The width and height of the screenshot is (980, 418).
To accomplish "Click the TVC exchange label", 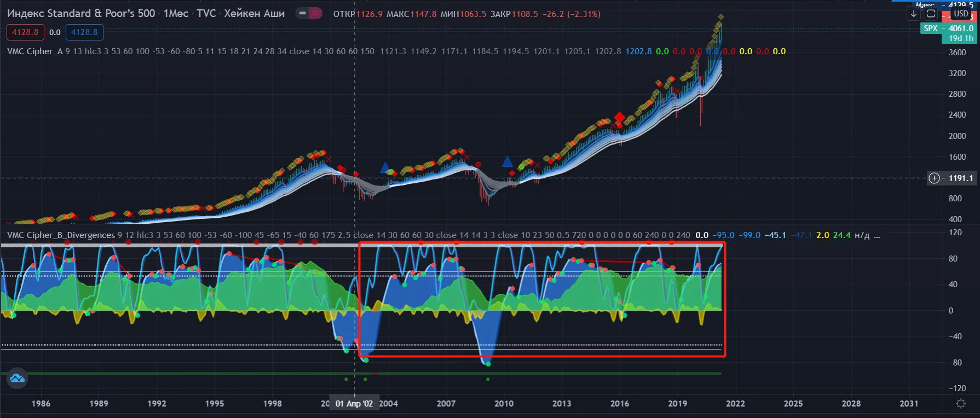I will (x=206, y=13).
